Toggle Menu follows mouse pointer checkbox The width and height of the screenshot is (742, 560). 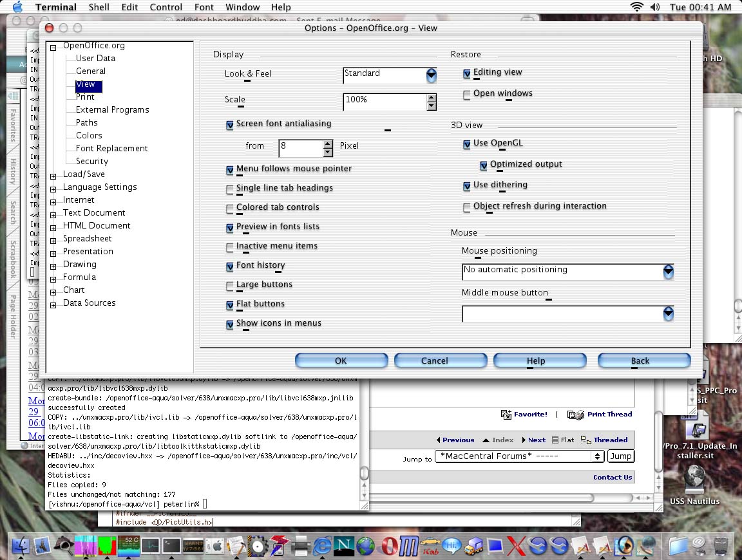tap(230, 170)
